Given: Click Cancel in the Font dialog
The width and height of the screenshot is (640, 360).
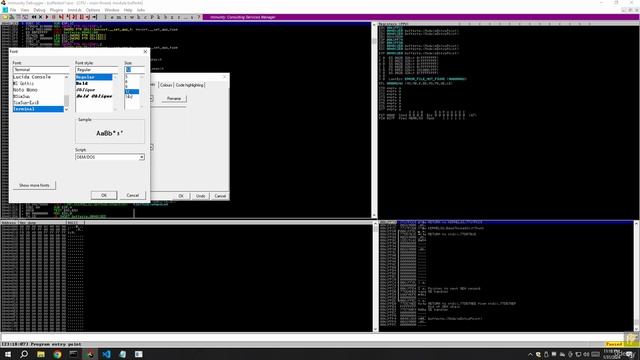Looking at the screenshot, I should (x=133, y=196).
